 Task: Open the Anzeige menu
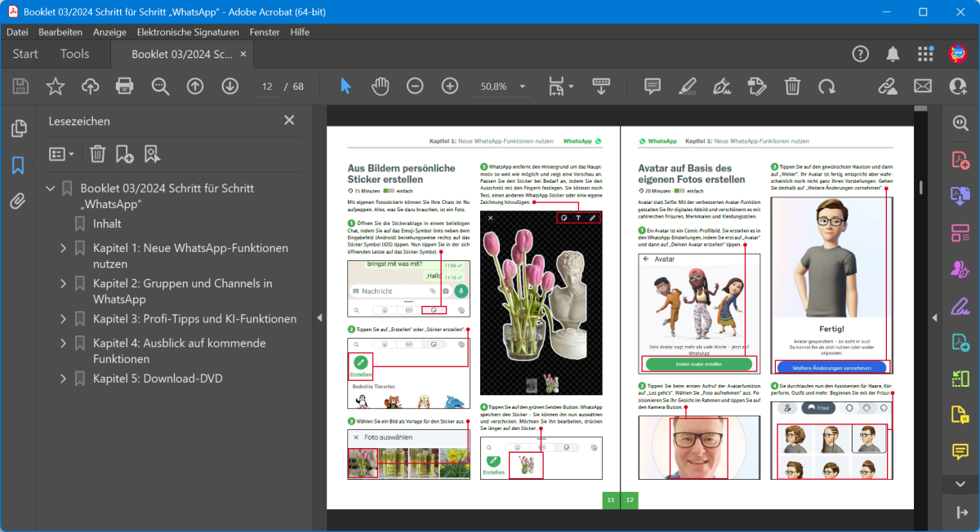pyautogui.click(x=109, y=32)
